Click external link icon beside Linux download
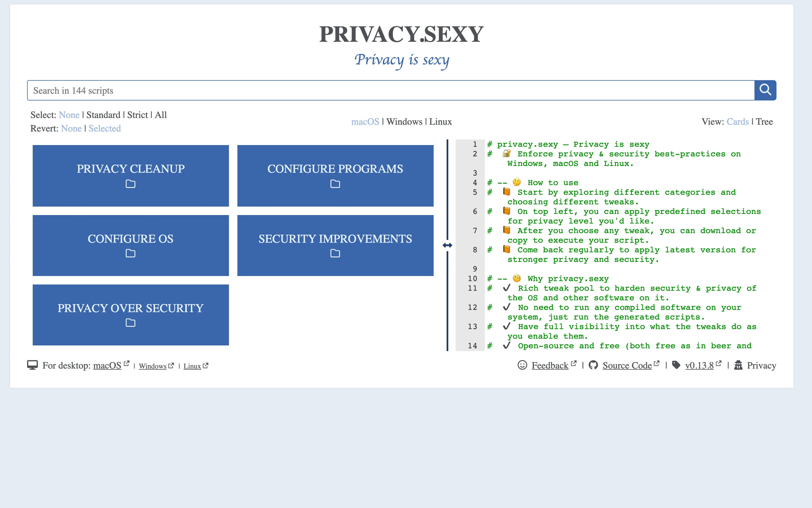 tap(205, 365)
